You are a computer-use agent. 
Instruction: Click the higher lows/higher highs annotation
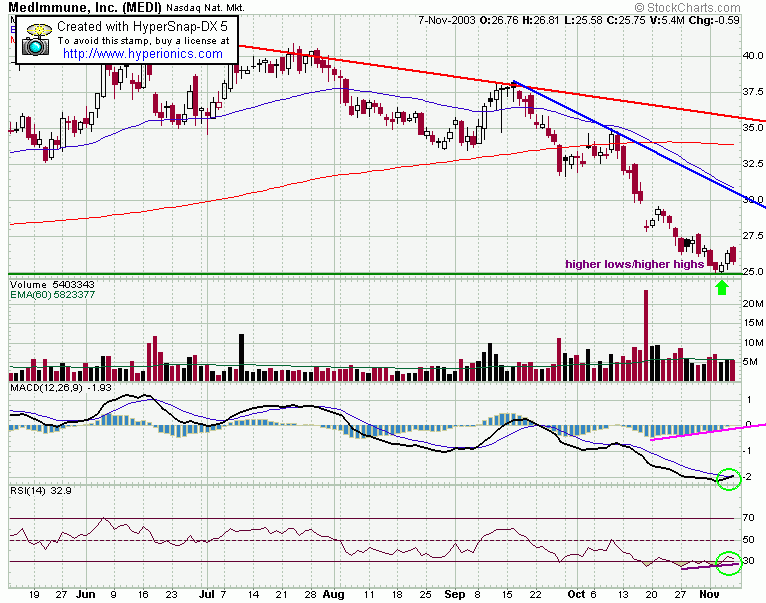(635, 264)
